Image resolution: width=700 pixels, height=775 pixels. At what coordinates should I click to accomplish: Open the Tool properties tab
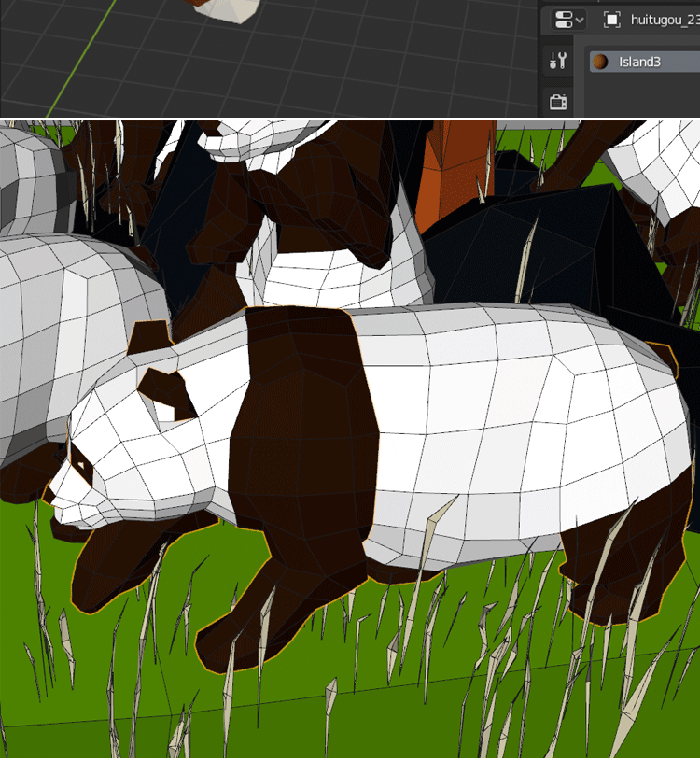pos(558,61)
